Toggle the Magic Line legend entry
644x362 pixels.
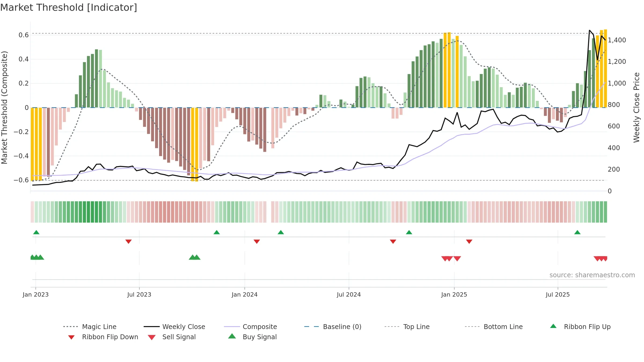tap(90, 327)
